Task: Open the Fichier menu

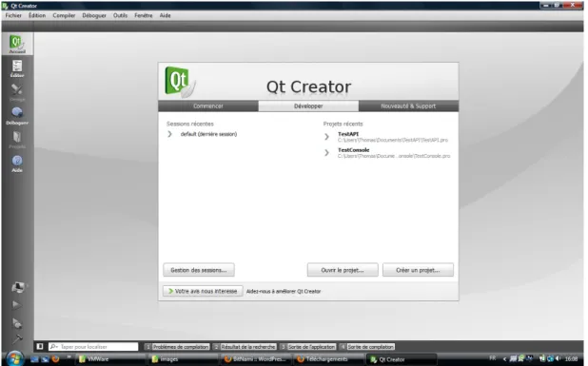Action: tap(13, 15)
